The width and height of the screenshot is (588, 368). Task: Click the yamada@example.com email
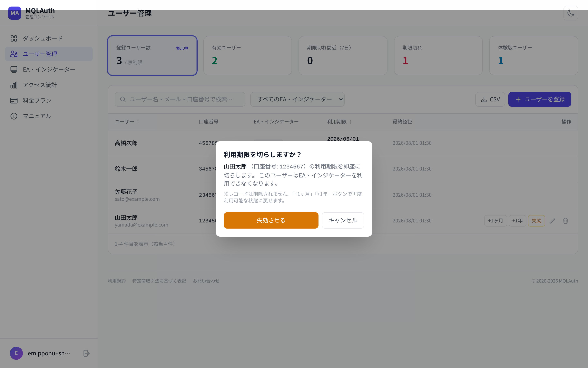141,225
